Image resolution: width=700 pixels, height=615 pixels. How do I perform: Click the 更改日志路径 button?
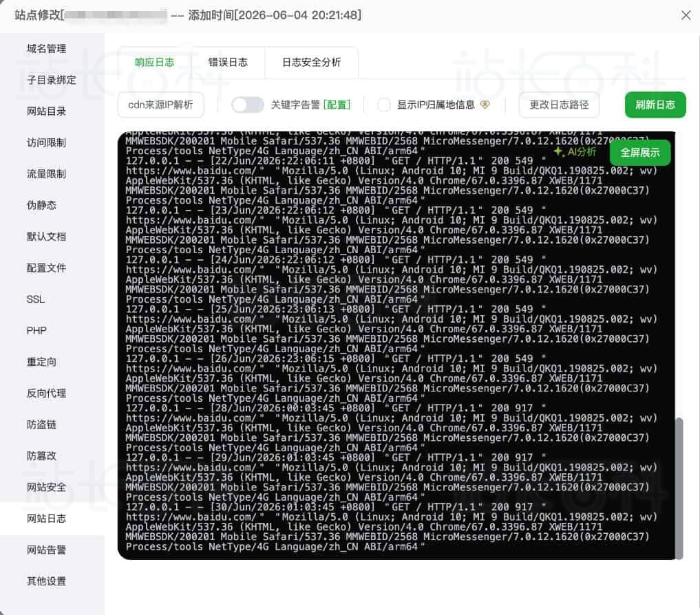pos(559,105)
